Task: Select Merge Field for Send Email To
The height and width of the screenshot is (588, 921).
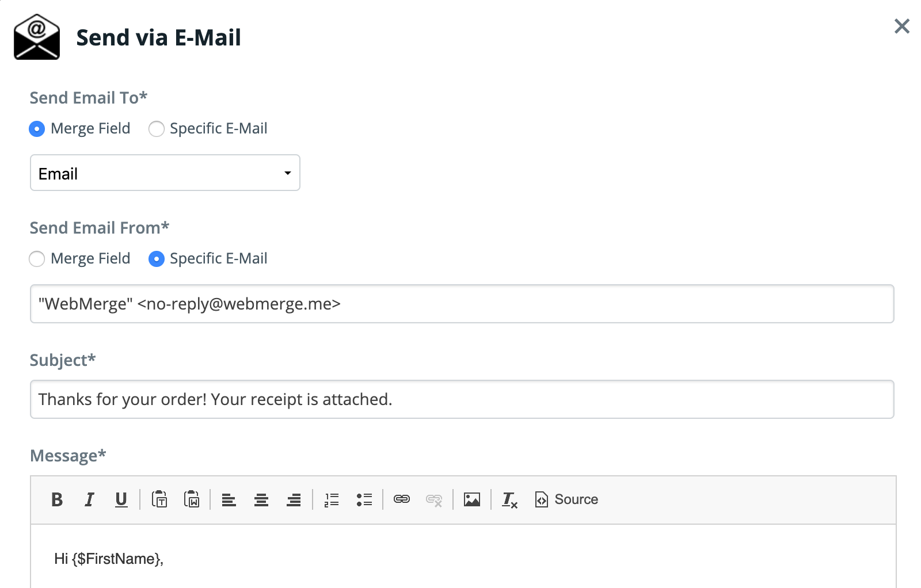Action: point(36,129)
